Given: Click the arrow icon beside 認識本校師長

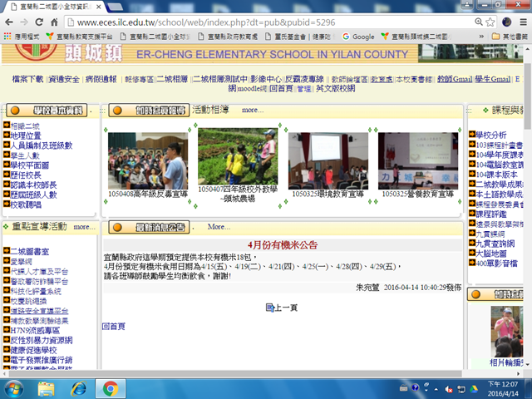Looking at the screenshot, I should tap(7, 184).
